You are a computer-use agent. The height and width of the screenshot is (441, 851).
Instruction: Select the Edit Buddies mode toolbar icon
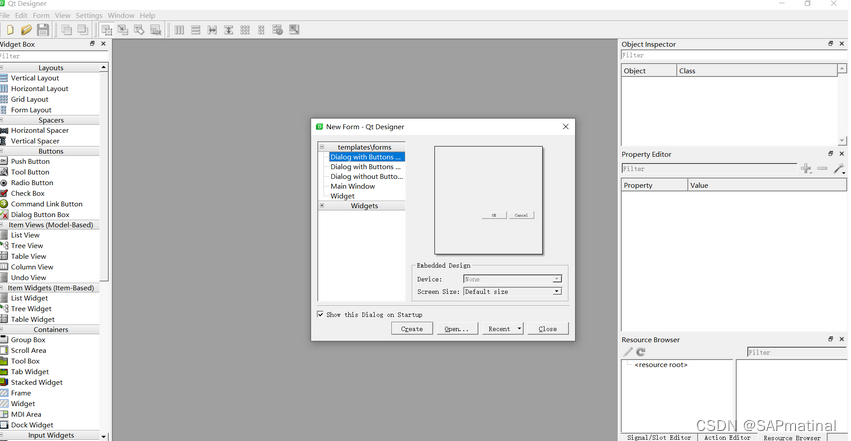(139, 30)
